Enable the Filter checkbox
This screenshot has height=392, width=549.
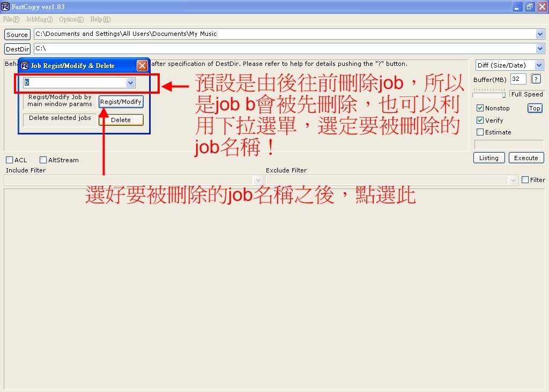(525, 180)
